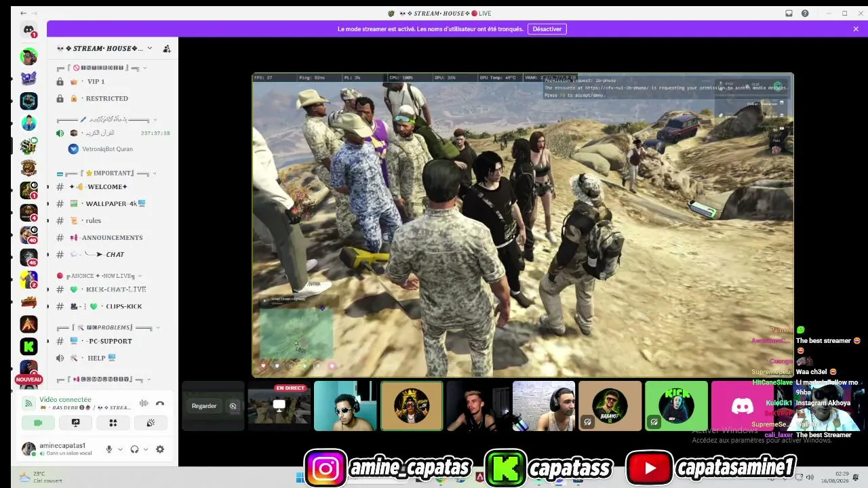Click the taskbar volume icon
Viewport: 868px width, 488px height.
point(810,477)
